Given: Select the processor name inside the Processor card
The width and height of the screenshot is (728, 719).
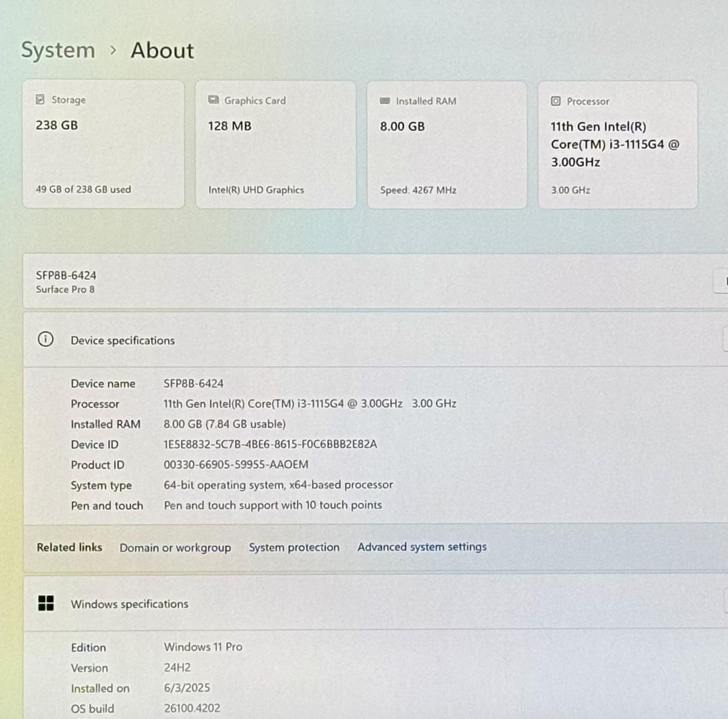Looking at the screenshot, I should click(x=615, y=144).
